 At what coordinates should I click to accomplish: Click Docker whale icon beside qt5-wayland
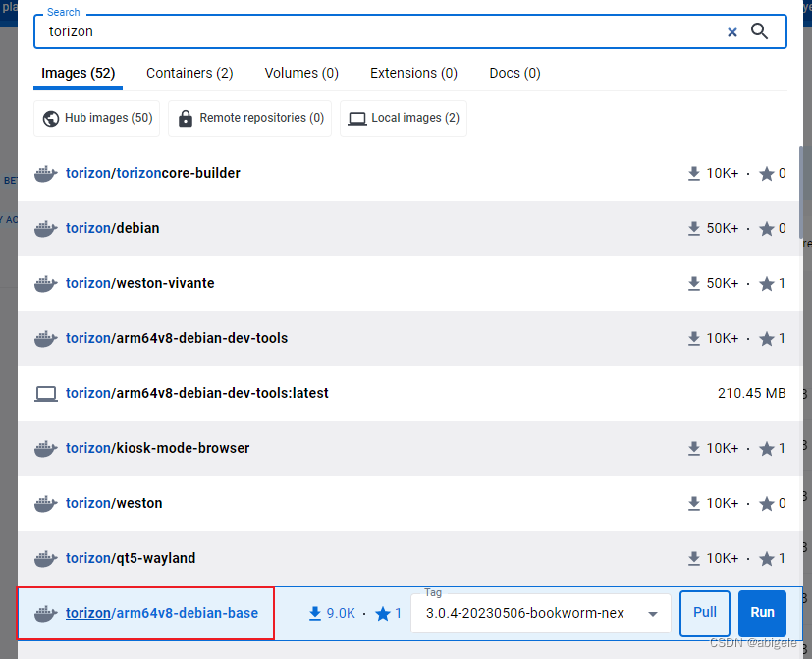(x=46, y=558)
